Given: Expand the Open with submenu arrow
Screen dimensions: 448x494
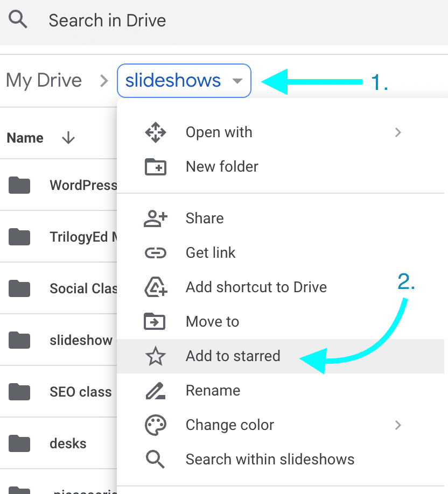Looking at the screenshot, I should pos(398,132).
